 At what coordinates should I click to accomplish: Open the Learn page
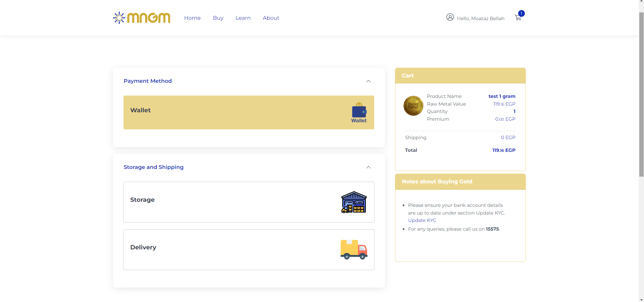coord(243,18)
